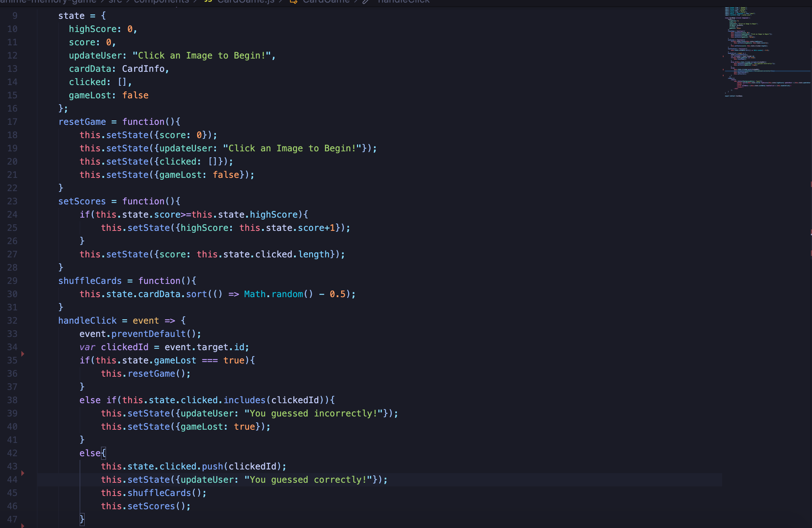Click the handleClick method wrench icon

366,1
